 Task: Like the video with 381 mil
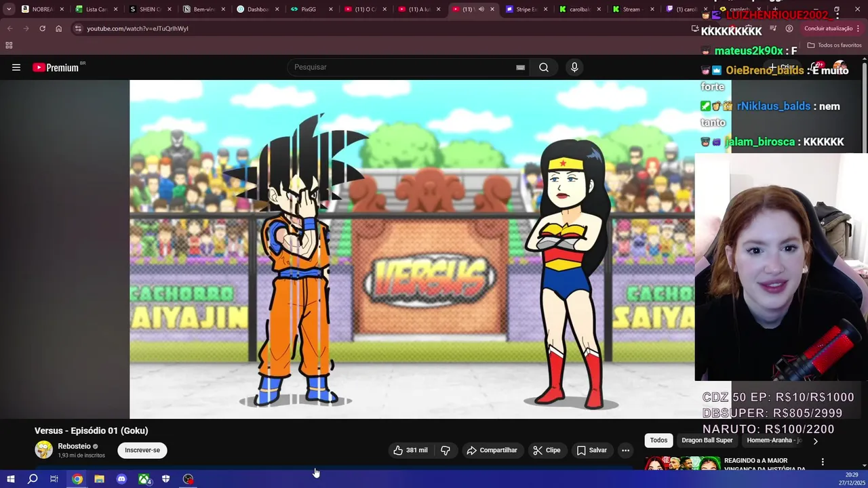410,450
